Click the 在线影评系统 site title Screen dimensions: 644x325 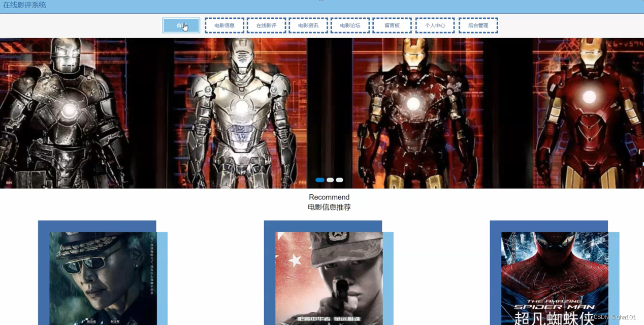tap(24, 5)
